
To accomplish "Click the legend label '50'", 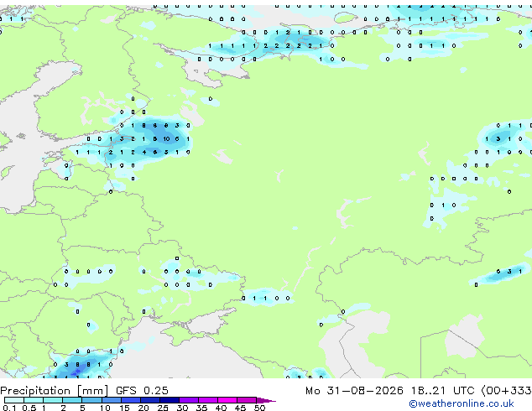I will tap(259, 408).
